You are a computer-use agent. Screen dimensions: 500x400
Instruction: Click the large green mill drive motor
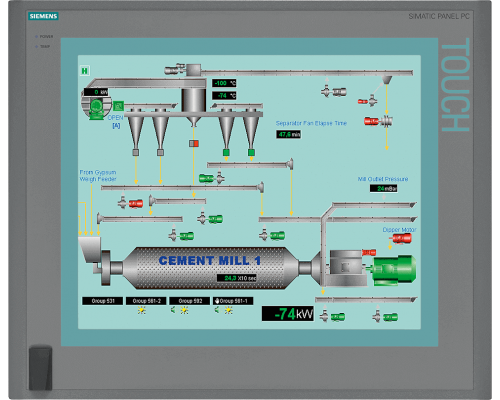(394, 270)
